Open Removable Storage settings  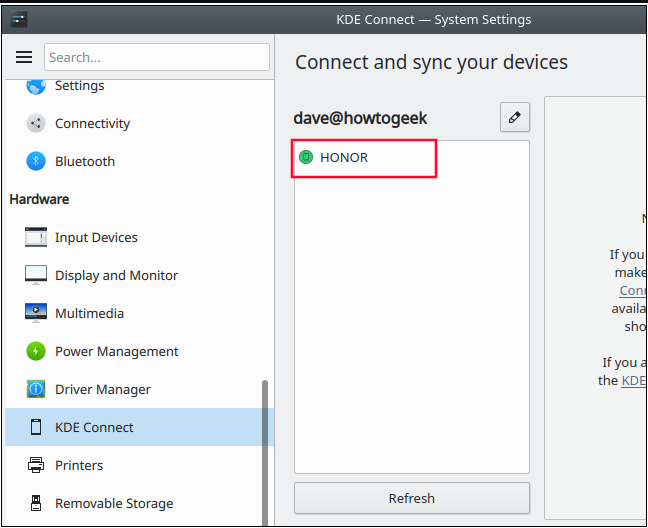pyautogui.click(x=139, y=503)
